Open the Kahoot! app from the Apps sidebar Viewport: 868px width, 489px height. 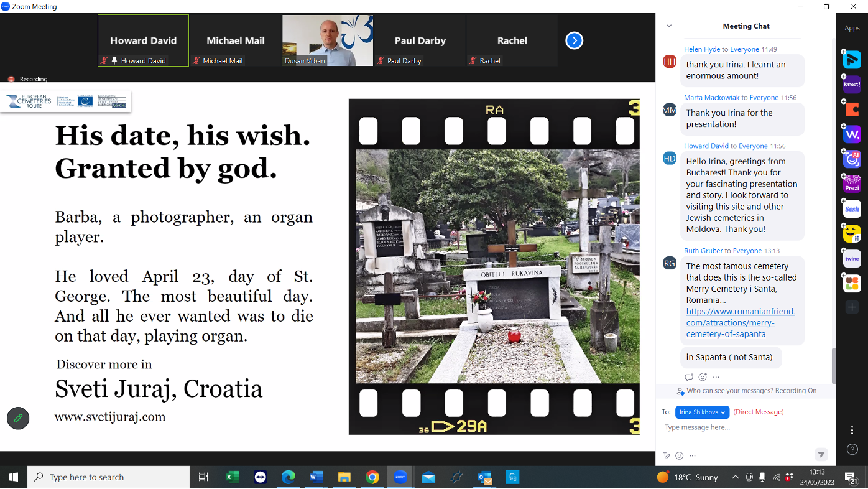coord(852,84)
